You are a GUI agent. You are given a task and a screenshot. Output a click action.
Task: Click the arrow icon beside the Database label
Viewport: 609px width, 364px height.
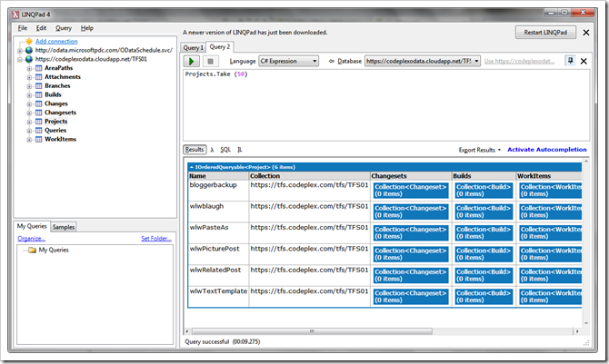331,62
